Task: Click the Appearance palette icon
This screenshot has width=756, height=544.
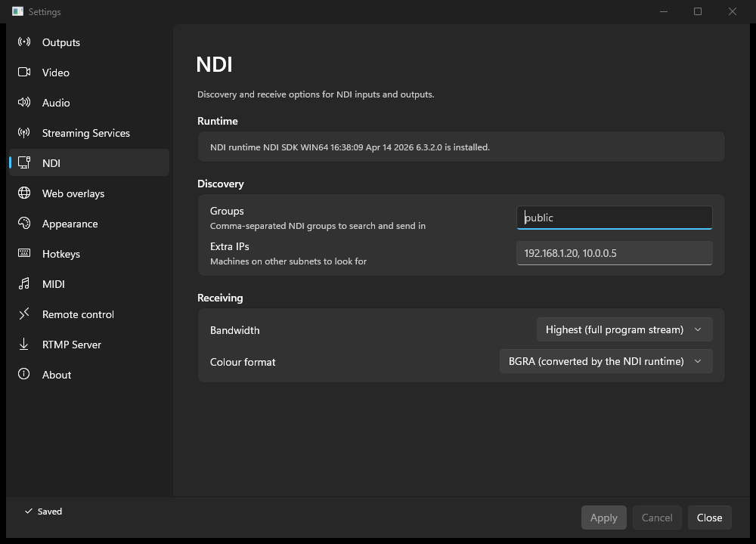Action: [x=24, y=223]
